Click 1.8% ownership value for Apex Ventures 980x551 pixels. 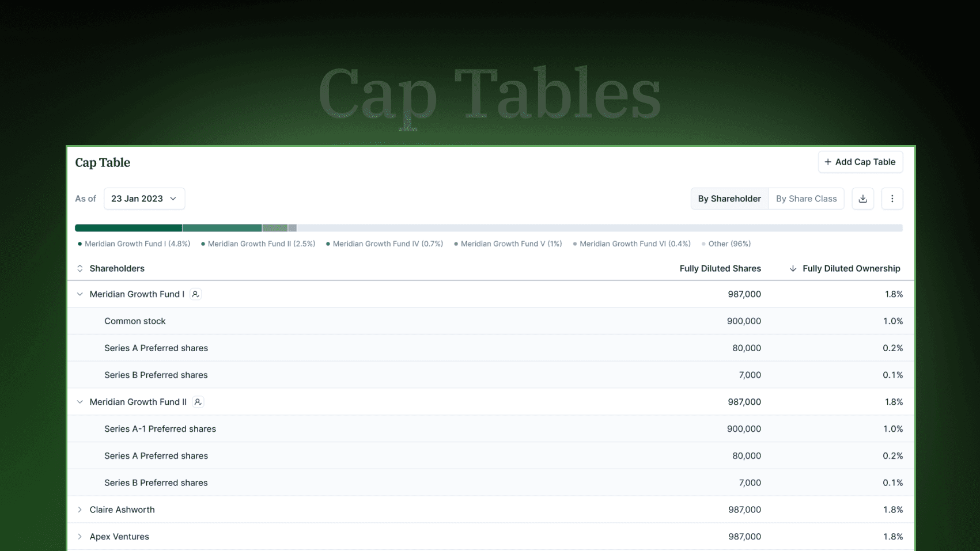(894, 537)
